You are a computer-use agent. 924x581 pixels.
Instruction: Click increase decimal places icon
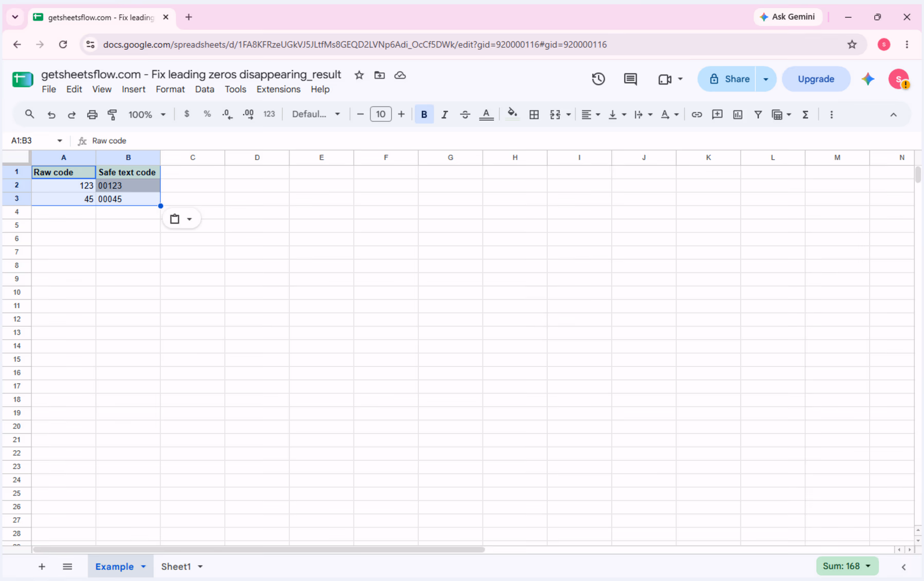pyautogui.click(x=248, y=114)
